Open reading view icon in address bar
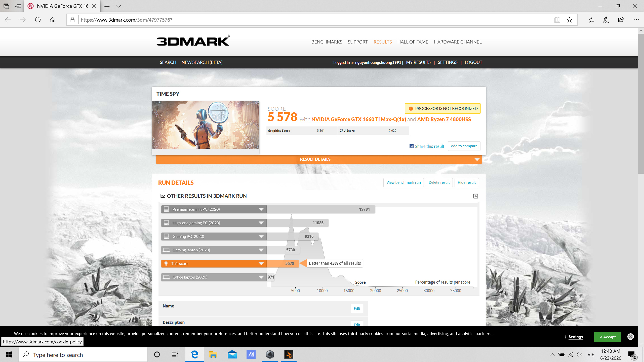644x362 pixels. point(557,20)
